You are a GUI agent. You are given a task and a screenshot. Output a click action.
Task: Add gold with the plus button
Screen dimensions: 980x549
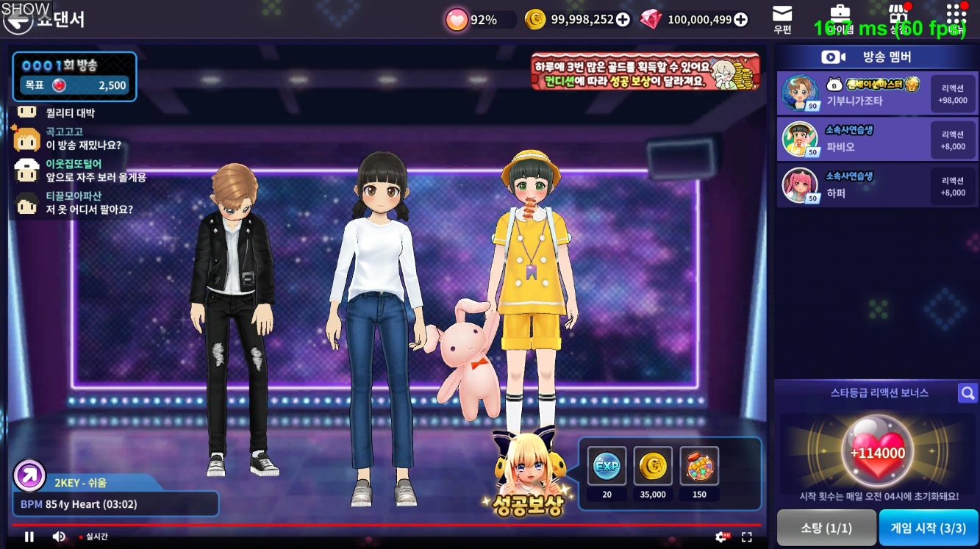[x=623, y=20]
